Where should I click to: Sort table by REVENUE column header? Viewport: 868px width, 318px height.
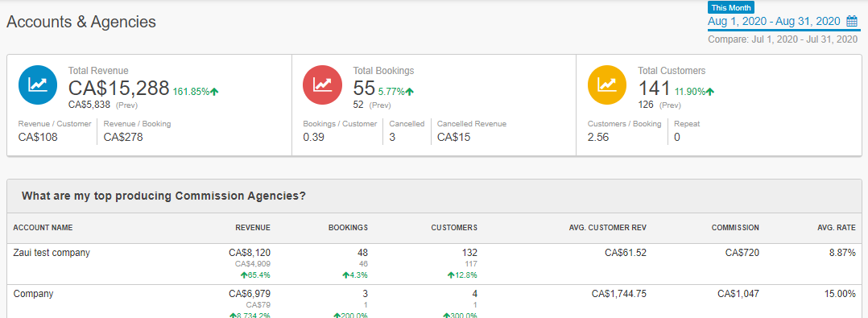(x=253, y=227)
